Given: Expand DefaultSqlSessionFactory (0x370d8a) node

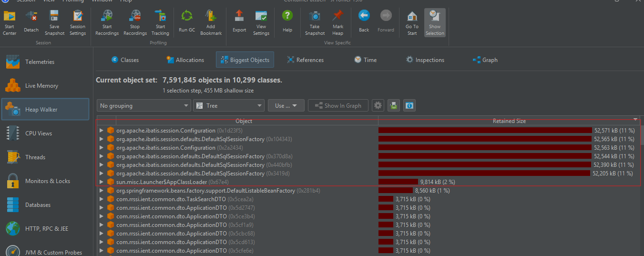Looking at the screenshot, I should [102, 156].
